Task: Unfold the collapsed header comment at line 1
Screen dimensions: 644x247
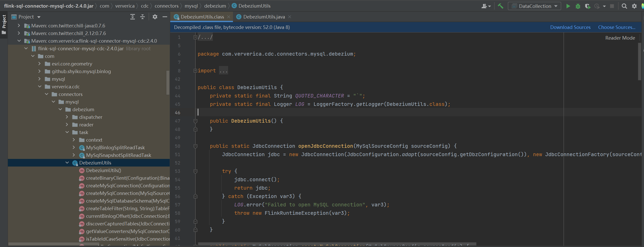Action: (195, 37)
